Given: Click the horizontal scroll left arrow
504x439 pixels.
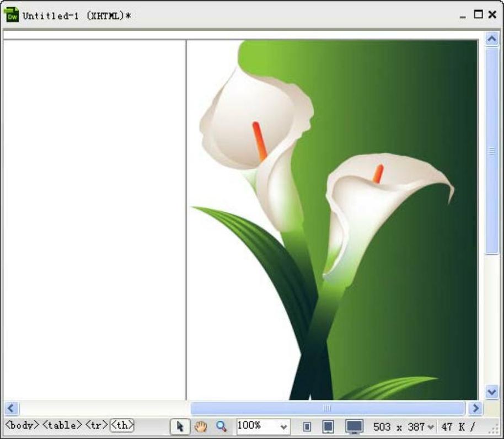Looking at the screenshot, I should pos(12,408).
